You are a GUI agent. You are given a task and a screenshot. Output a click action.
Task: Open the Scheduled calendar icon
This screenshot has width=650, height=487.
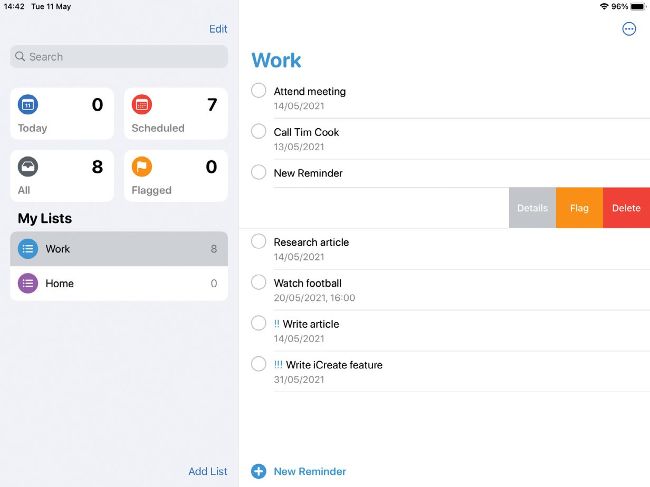point(142,105)
